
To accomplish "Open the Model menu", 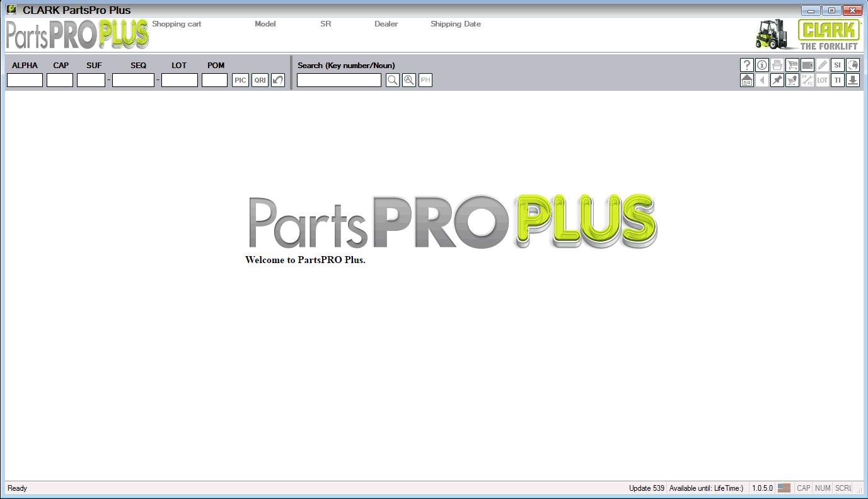I will tap(265, 24).
